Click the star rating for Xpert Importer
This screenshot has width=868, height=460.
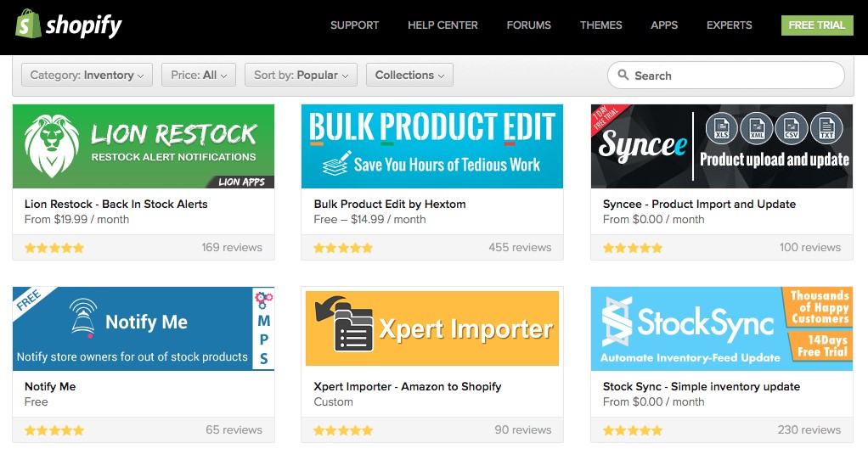click(343, 430)
